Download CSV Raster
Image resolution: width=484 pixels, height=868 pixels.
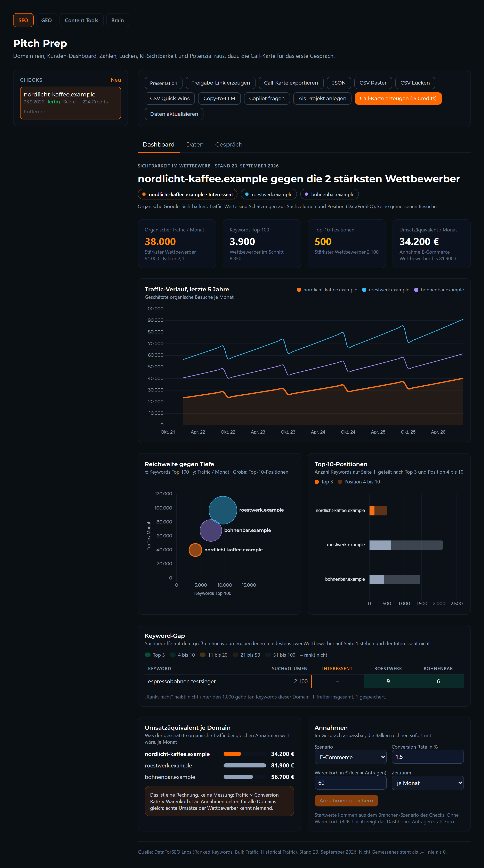pyautogui.click(x=373, y=83)
